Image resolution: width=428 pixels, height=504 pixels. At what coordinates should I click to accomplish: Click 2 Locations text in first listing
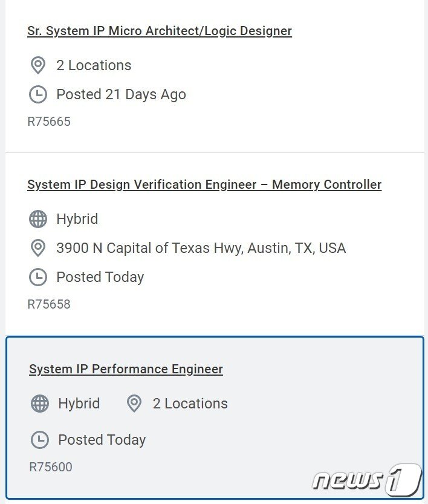pos(94,65)
